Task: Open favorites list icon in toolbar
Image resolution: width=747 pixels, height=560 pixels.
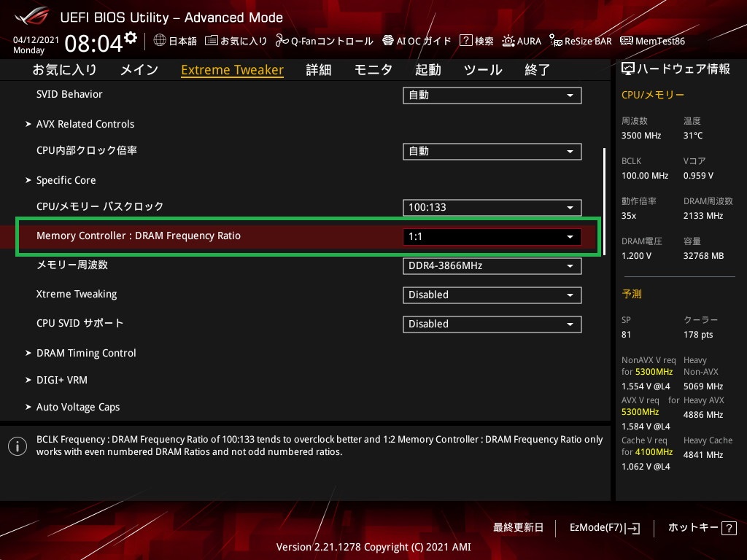Action: tap(212, 41)
